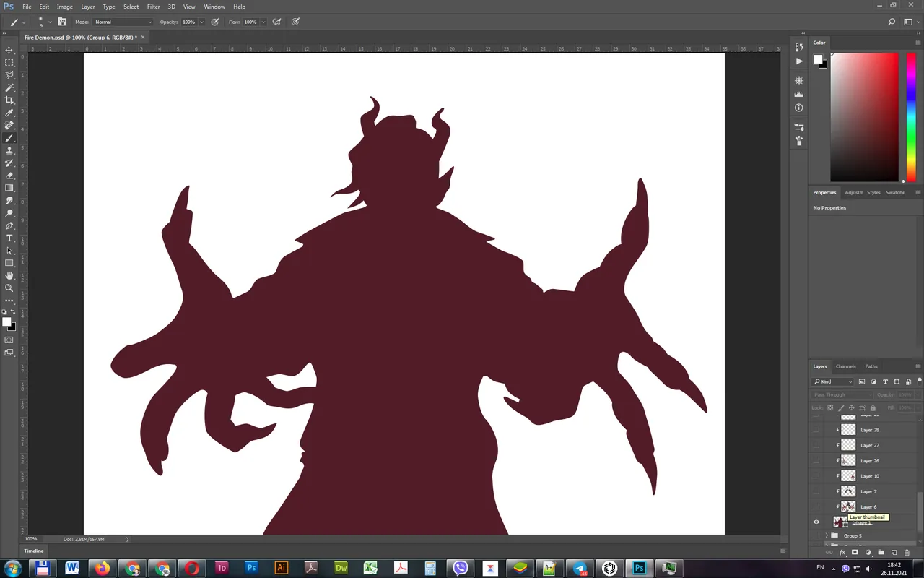Open the Actions panel play icon

click(799, 61)
